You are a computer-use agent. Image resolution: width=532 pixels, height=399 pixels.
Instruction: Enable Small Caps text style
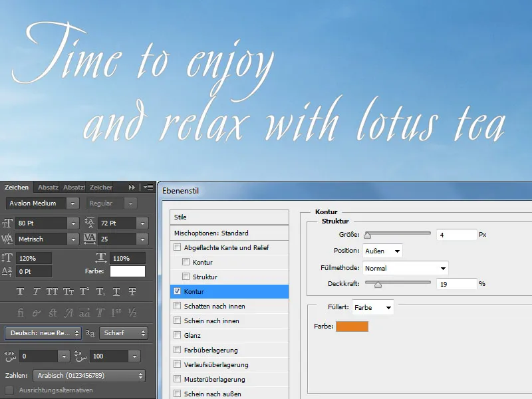68,291
